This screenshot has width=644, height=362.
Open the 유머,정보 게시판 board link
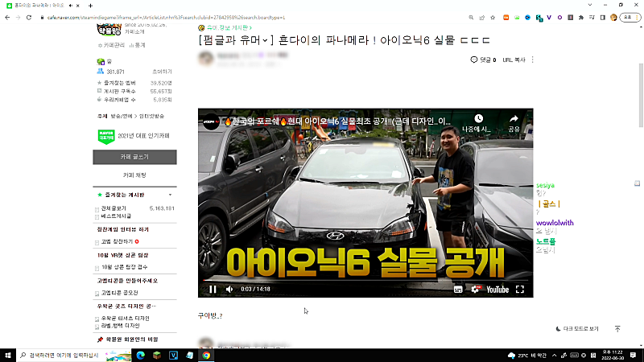tap(229, 27)
